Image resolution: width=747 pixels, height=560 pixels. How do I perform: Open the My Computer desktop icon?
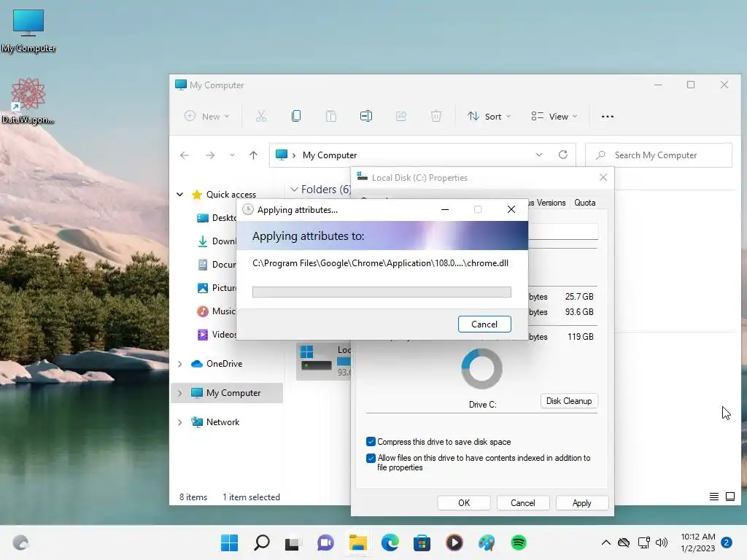pos(28,31)
